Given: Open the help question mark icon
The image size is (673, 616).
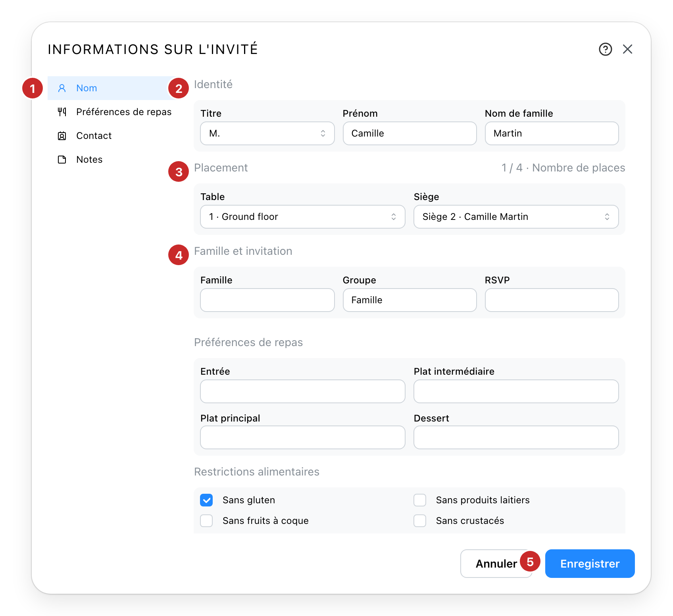Looking at the screenshot, I should point(605,49).
